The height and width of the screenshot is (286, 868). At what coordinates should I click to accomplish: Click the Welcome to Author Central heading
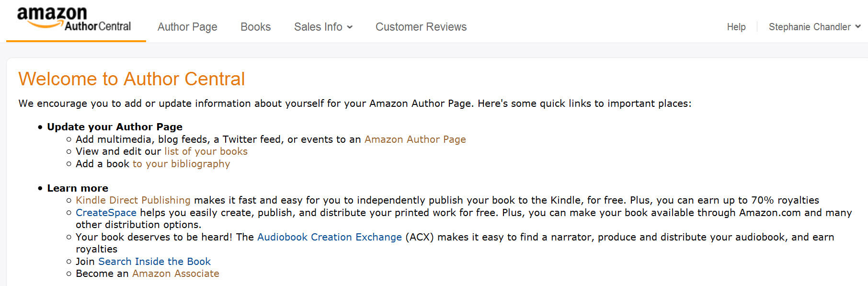(x=131, y=79)
